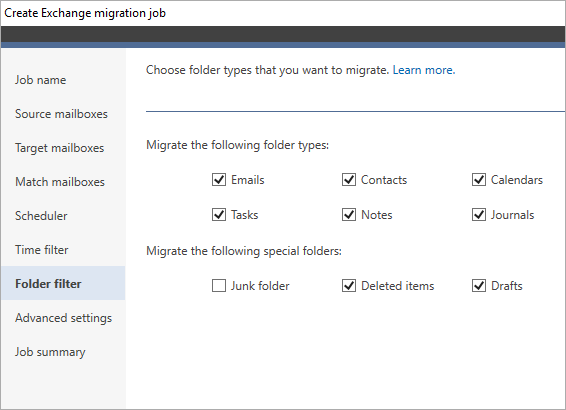Go to the Job name step
This screenshot has width=566, height=410.
(x=40, y=80)
